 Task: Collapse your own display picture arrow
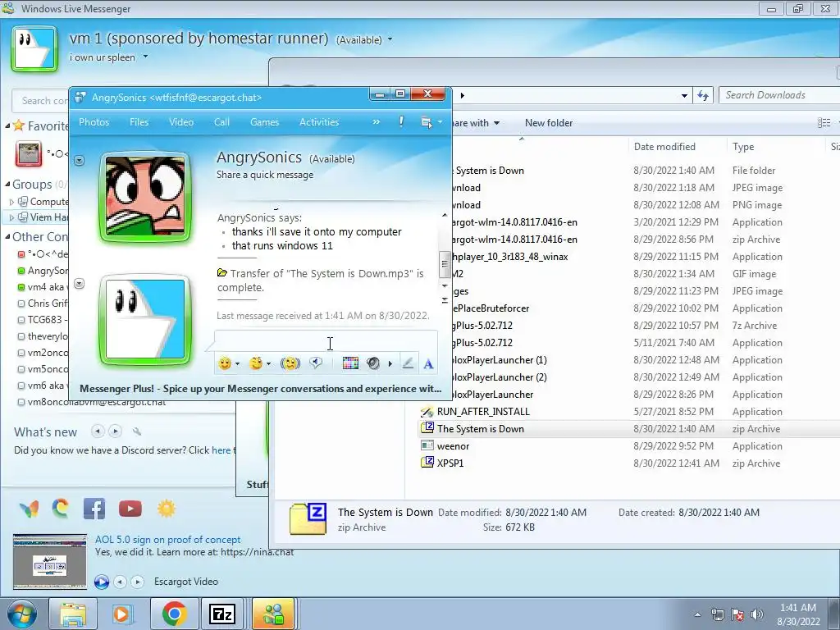[x=80, y=283]
